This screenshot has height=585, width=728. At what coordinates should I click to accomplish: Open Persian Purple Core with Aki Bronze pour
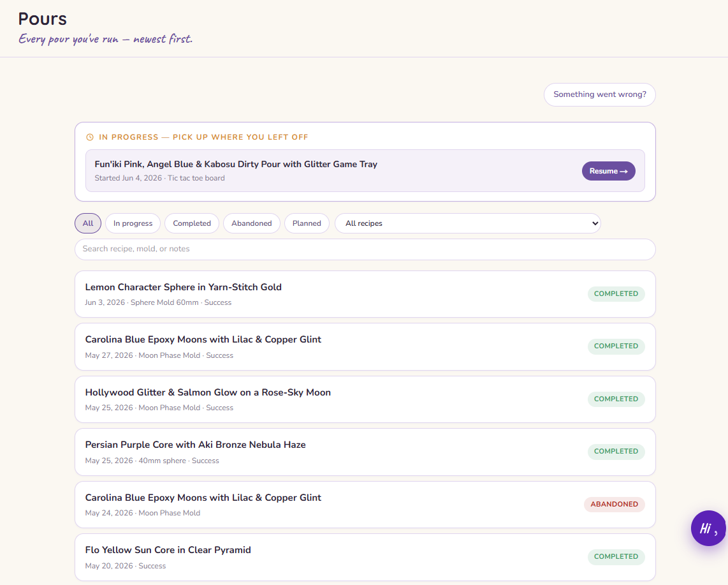[x=365, y=452]
